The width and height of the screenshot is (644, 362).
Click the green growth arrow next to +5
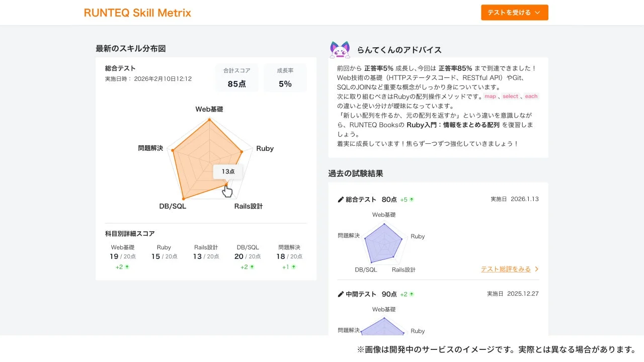click(x=412, y=199)
